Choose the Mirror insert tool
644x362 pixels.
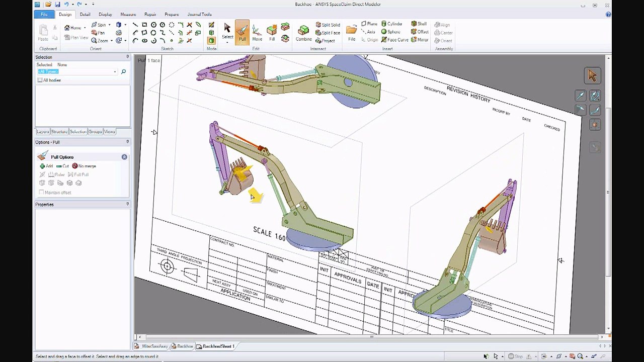pyautogui.click(x=419, y=40)
